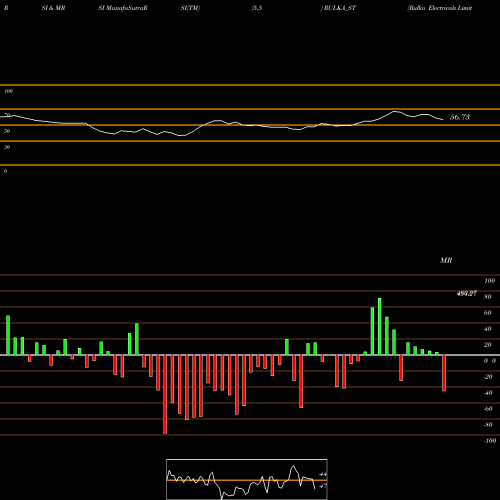Click the 'BULKA_ST' ticker symbol text
Image resolution: width=500 pixels, height=500 pixels.
(339, 8)
